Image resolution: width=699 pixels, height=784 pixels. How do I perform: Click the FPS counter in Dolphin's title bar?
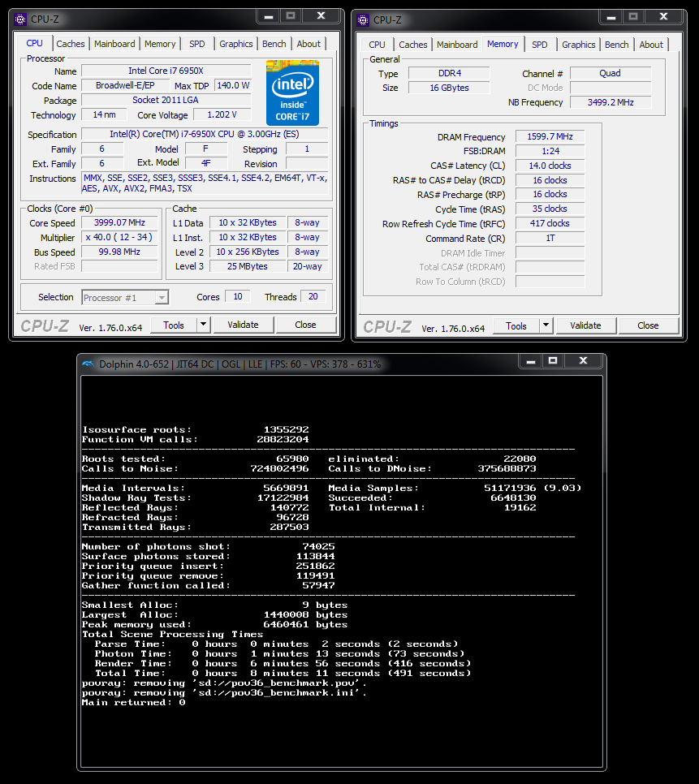[x=282, y=364]
